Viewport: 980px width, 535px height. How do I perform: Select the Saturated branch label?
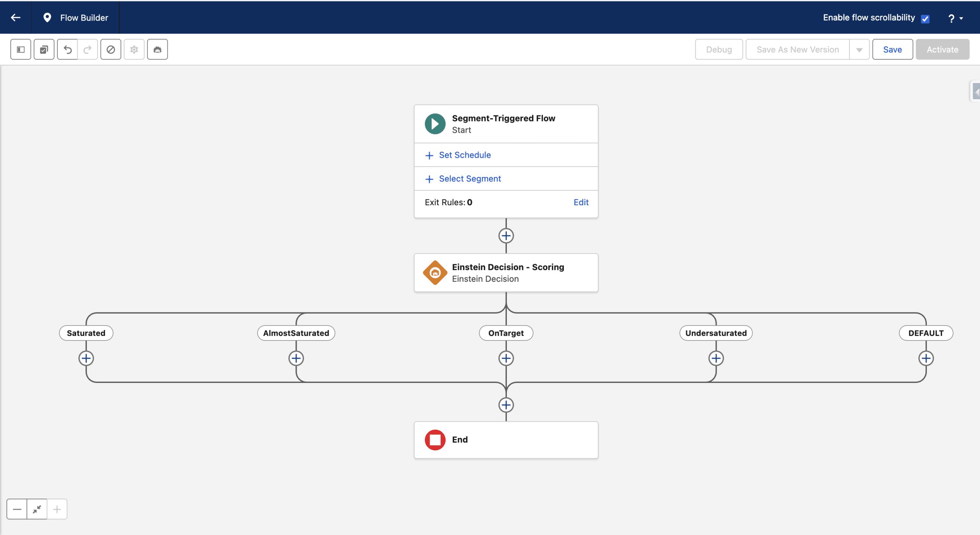[86, 333]
